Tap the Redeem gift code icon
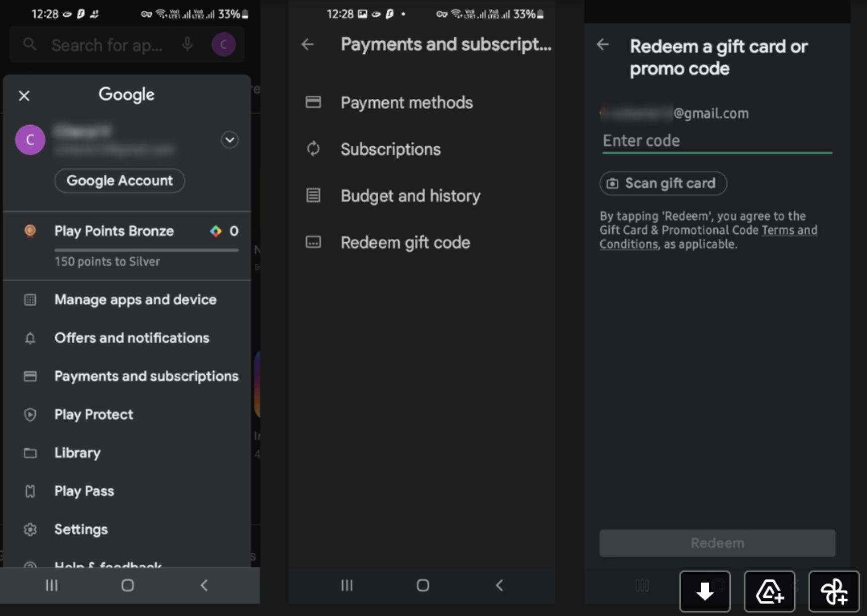The height and width of the screenshot is (616, 867). pos(313,242)
